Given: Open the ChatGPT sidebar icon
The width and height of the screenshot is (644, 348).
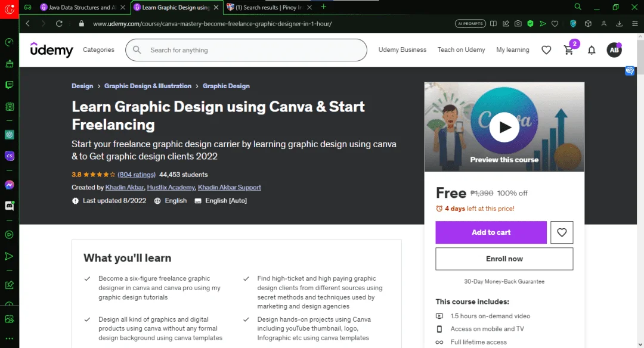Looking at the screenshot, I should [9, 135].
